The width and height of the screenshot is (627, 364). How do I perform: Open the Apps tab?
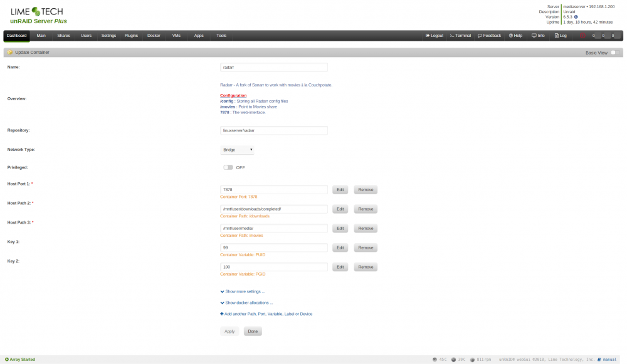199,36
